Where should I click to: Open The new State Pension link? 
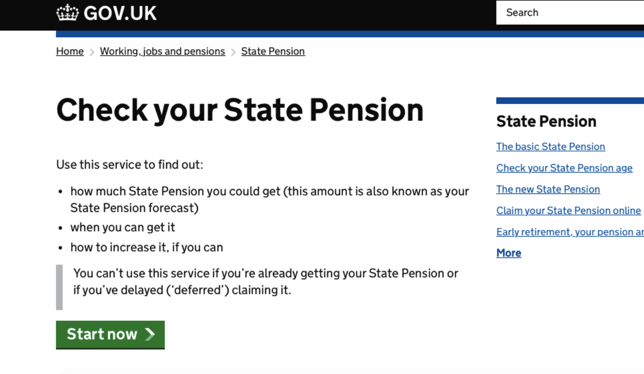548,189
